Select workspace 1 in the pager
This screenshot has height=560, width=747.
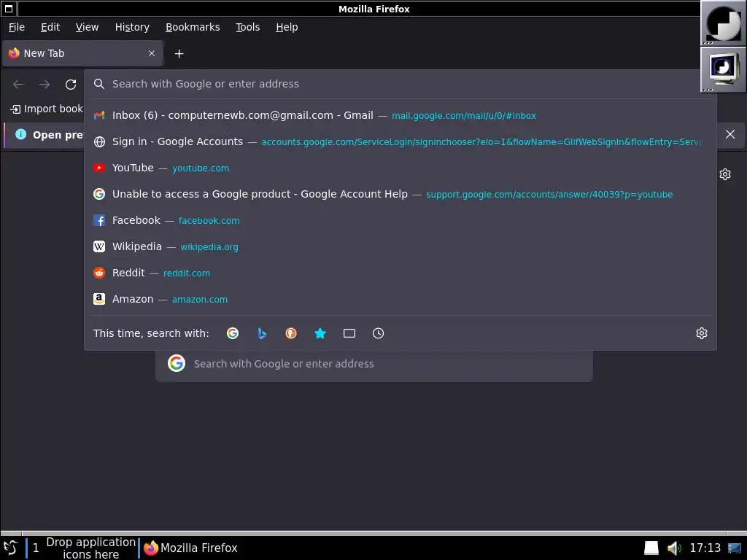tap(36, 548)
